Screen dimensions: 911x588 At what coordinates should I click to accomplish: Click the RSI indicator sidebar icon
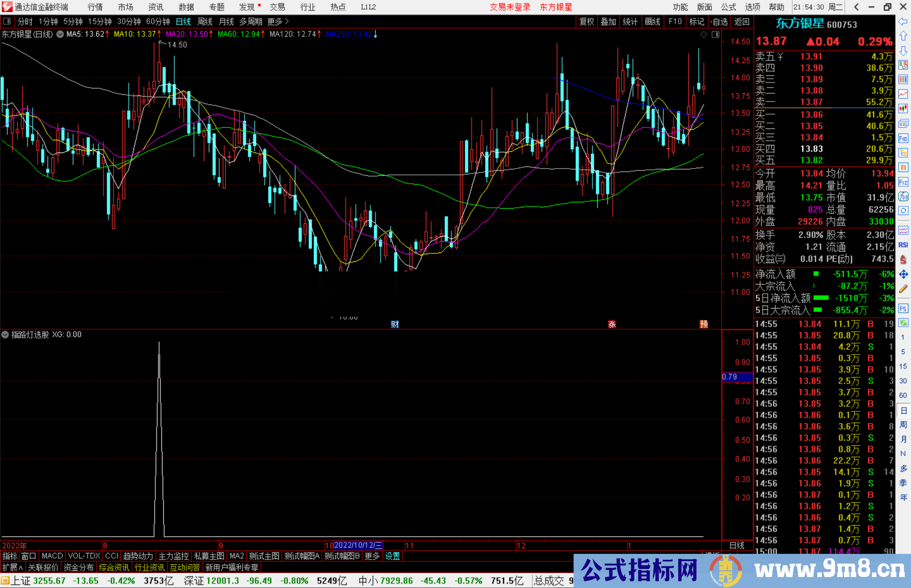tap(903, 245)
